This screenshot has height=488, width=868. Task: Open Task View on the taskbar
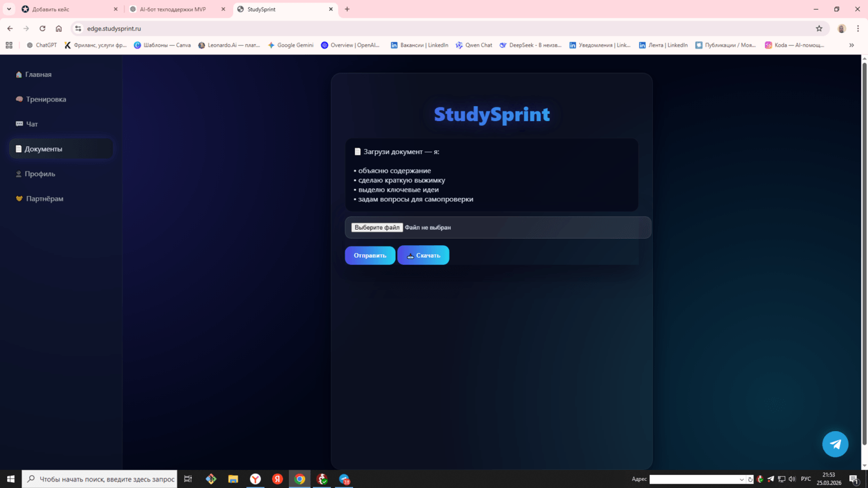[x=188, y=479]
